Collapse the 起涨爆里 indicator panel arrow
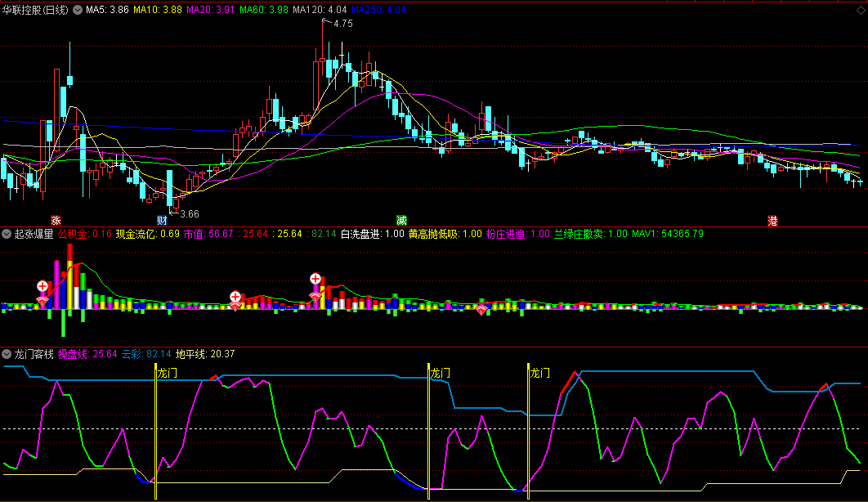 (x=7, y=234)
